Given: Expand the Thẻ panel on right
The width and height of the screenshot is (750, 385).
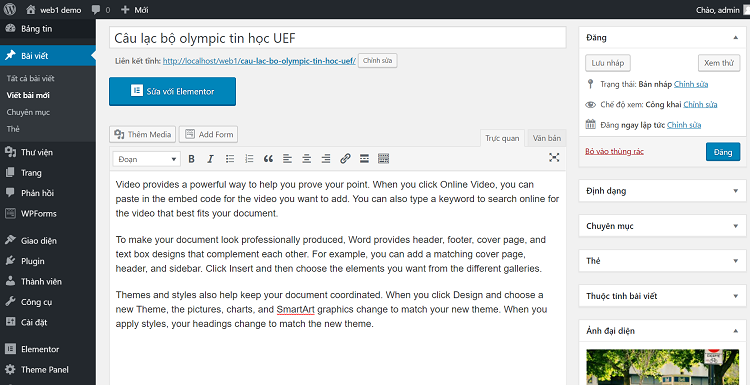Looking at the screenshot, I should coord(736,261).
